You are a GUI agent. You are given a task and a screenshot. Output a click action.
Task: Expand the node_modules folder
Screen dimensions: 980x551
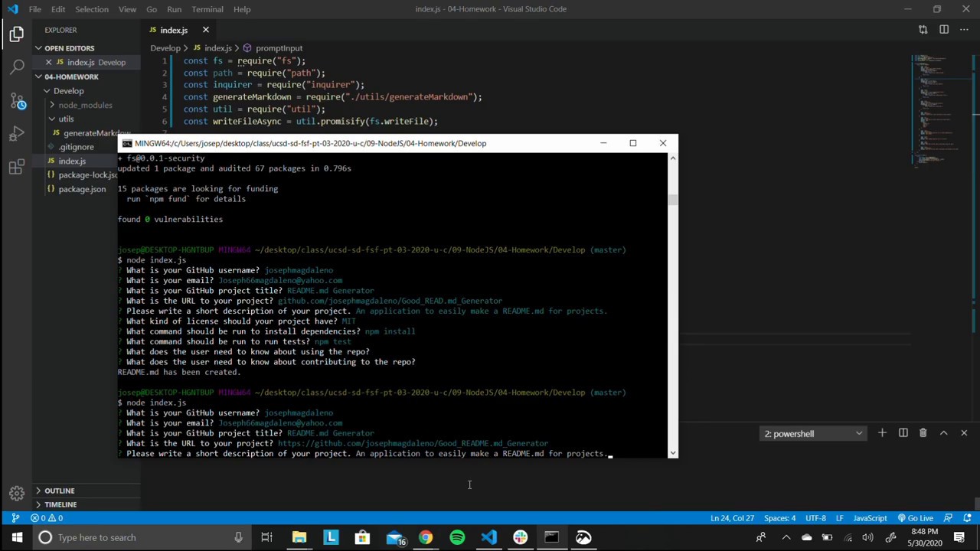[x=85, y=105]
